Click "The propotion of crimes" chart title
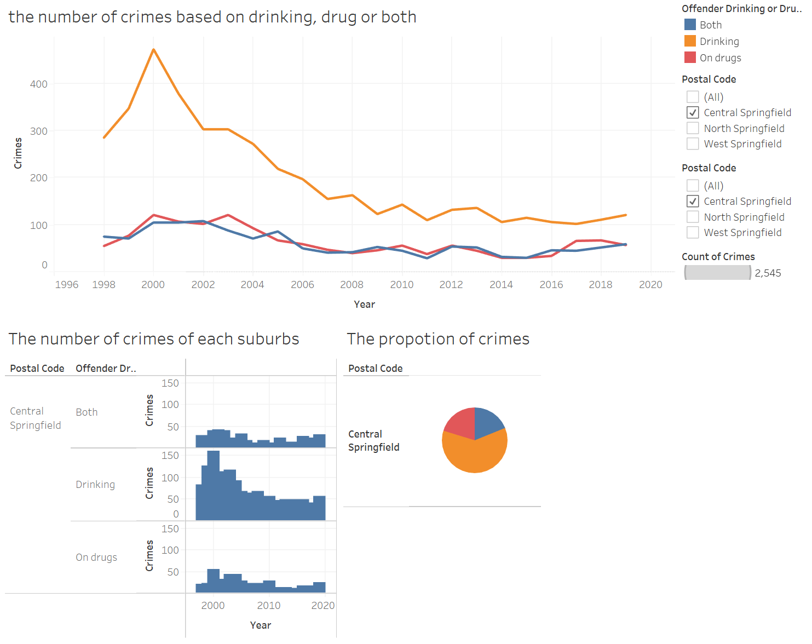This screenshot has height=644, width=812. 438,339
